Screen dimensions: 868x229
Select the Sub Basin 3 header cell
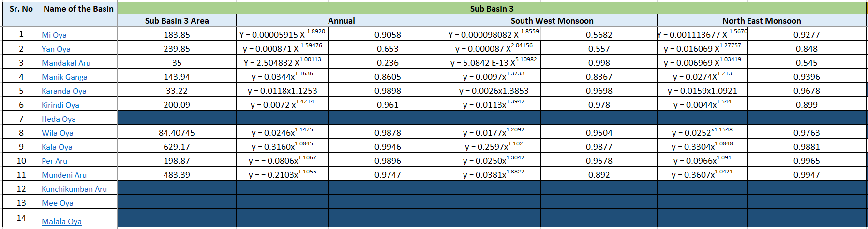click(492, 9)
